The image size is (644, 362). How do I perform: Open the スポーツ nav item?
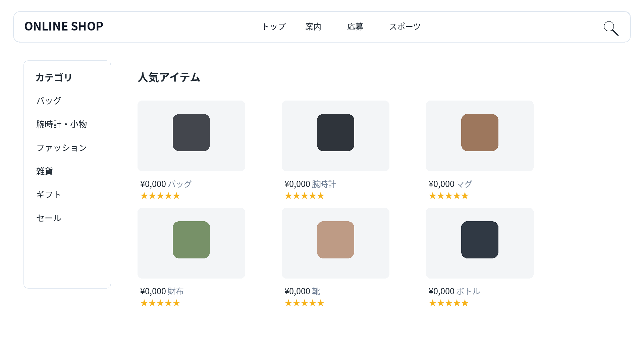405,26
